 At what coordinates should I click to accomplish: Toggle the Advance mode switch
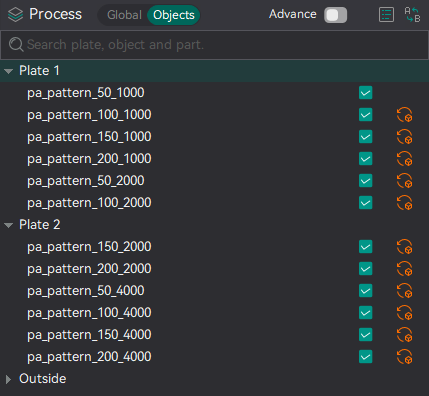(336, 15)
